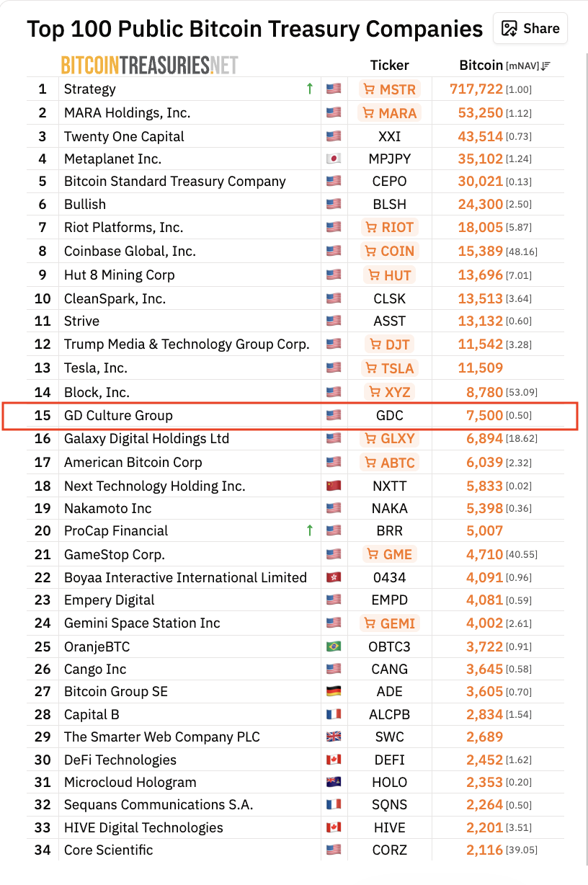This screenshot has width=588, height=885.
Task: Click the sort icon beside the Bitcoin header
Action: [x=545, y=65]
